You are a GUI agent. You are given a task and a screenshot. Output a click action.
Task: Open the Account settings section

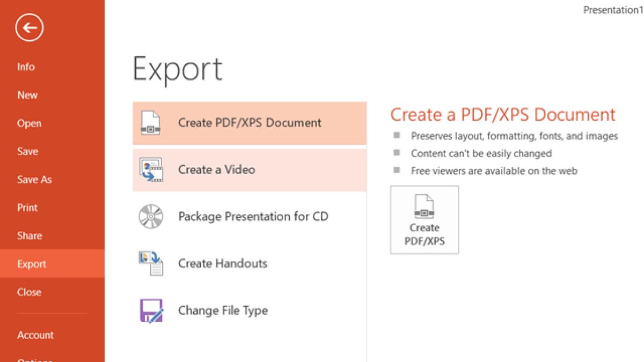(35, 335)
